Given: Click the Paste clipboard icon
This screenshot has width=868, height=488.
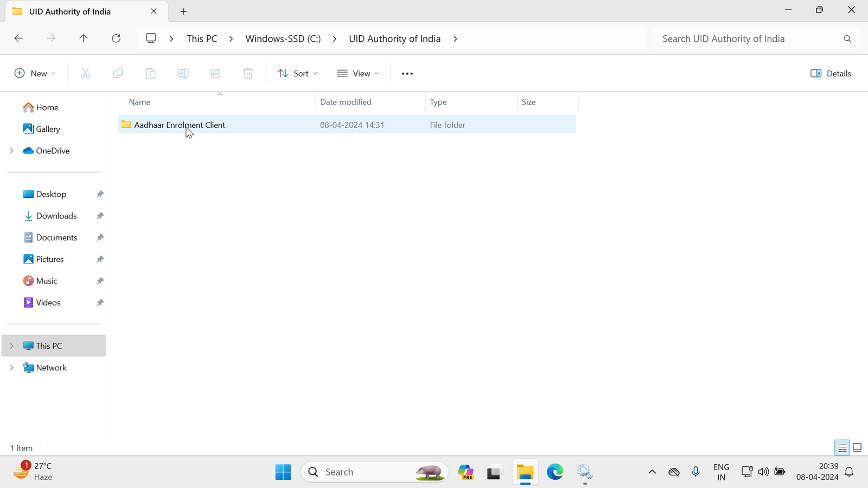Looking at the screenshot, I should tap(150, 73).
